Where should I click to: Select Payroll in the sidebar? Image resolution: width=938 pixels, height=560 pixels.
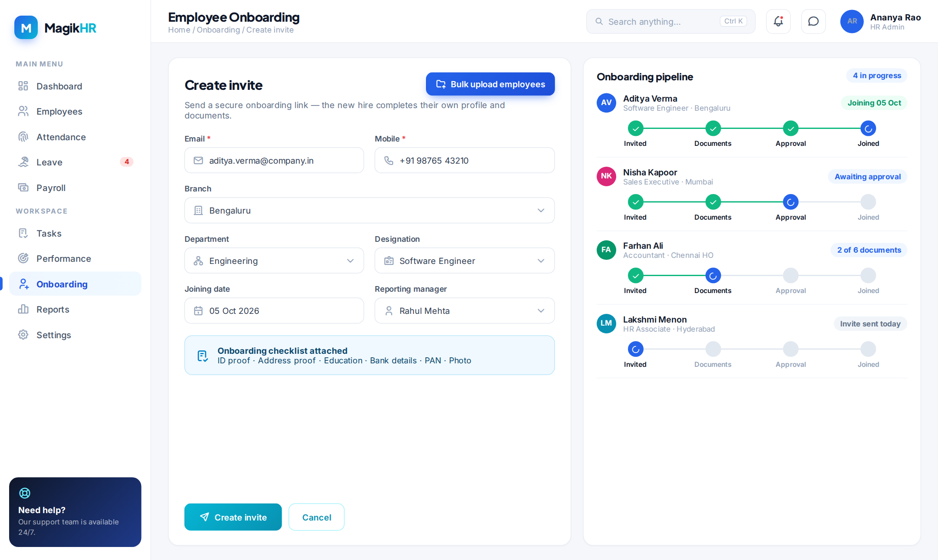coord(75,188)
